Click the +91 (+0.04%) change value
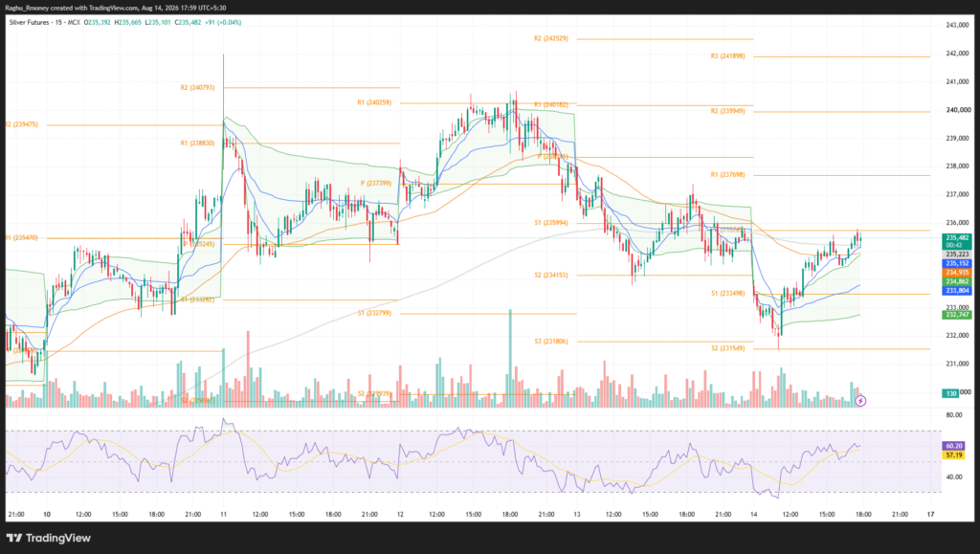The height and width of the screenshot is (554, 980). click(x=223, y=22)
